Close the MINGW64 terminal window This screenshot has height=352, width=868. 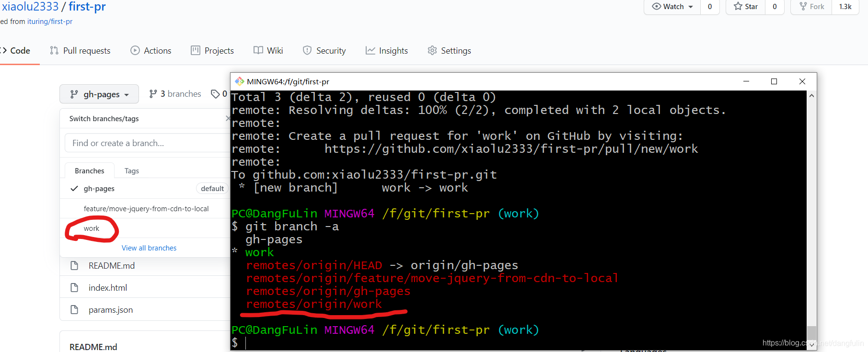tap(802, 81)
